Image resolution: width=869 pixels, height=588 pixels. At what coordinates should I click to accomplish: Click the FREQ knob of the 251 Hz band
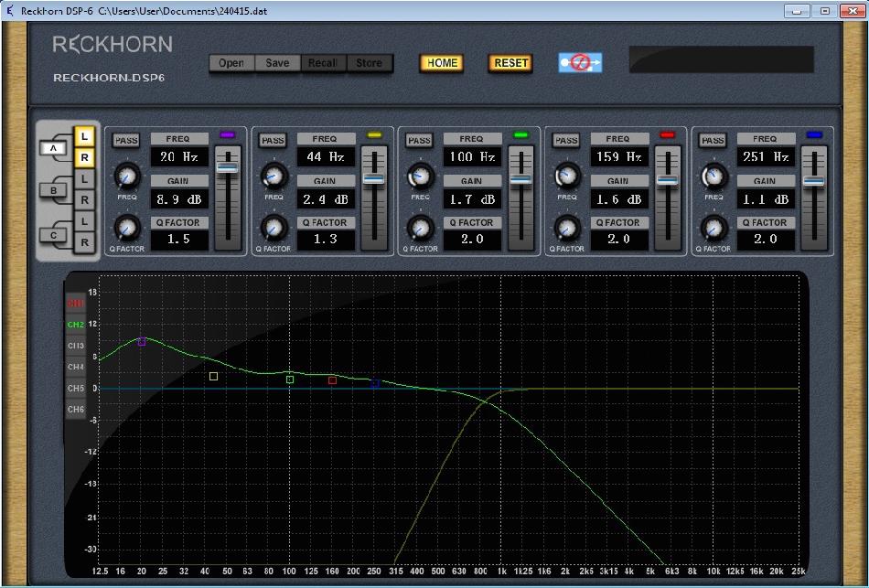(x=713, y=177)
